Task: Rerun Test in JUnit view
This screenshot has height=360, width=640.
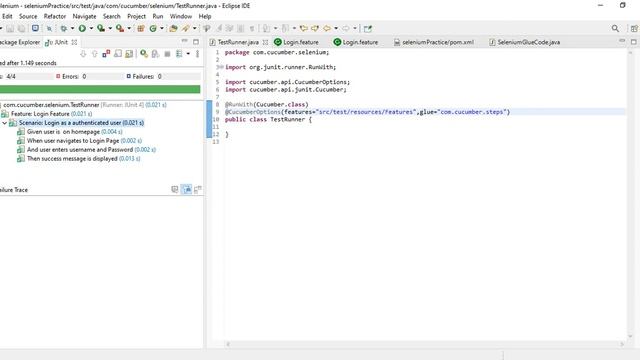Action: tap(144, 54)
